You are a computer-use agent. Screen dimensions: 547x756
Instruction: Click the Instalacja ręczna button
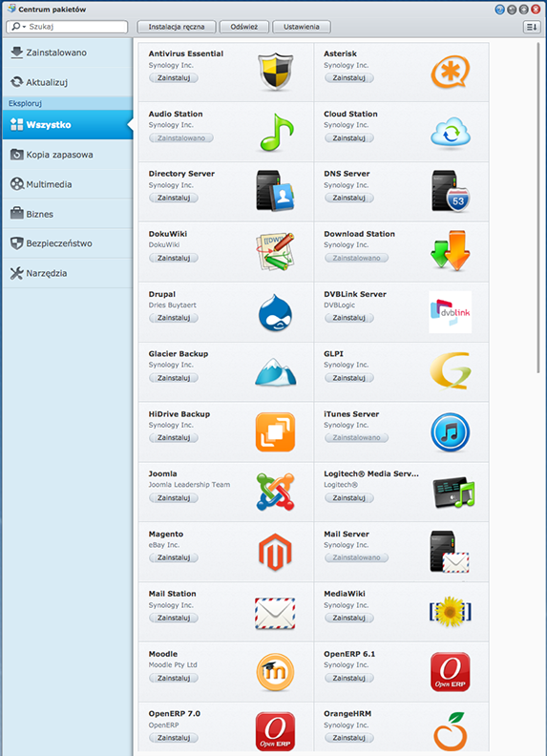(x=176, y=27)
